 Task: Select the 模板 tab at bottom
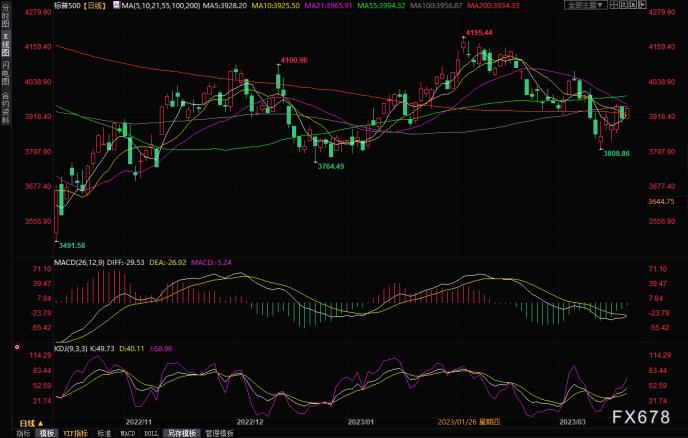[47, 433]
